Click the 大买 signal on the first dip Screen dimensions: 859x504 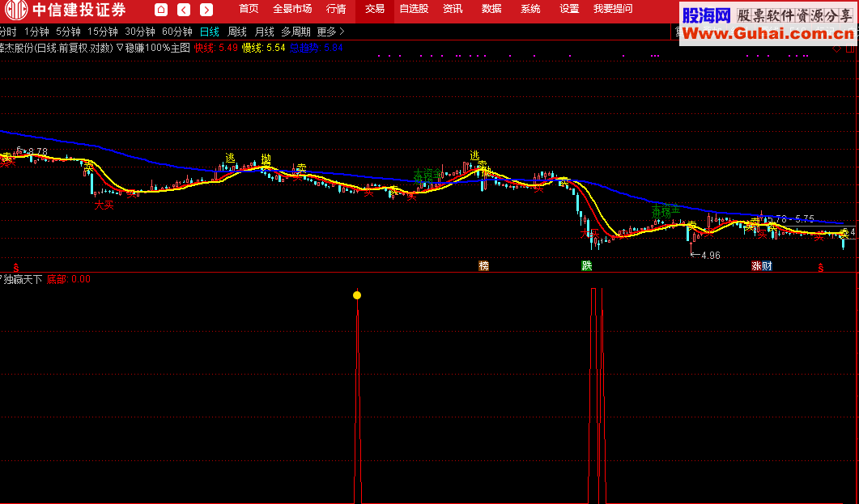point(104,205)
